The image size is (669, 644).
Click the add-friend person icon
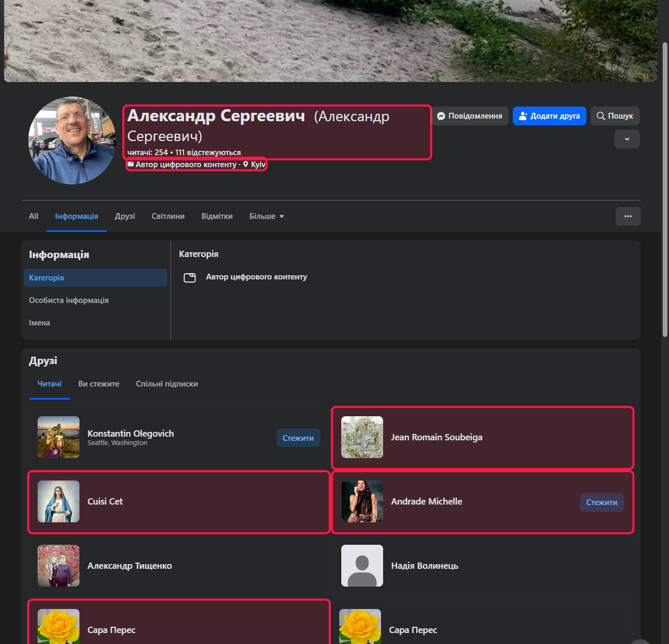(523, 116)
